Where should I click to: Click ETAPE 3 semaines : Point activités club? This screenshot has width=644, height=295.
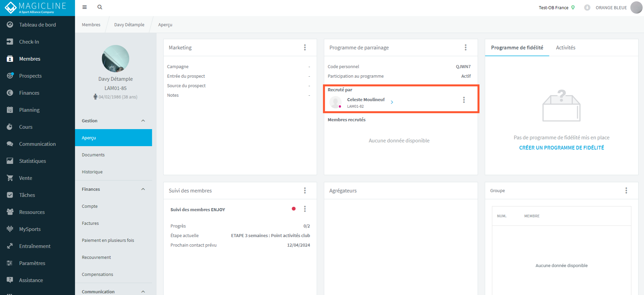pos(271,235)
